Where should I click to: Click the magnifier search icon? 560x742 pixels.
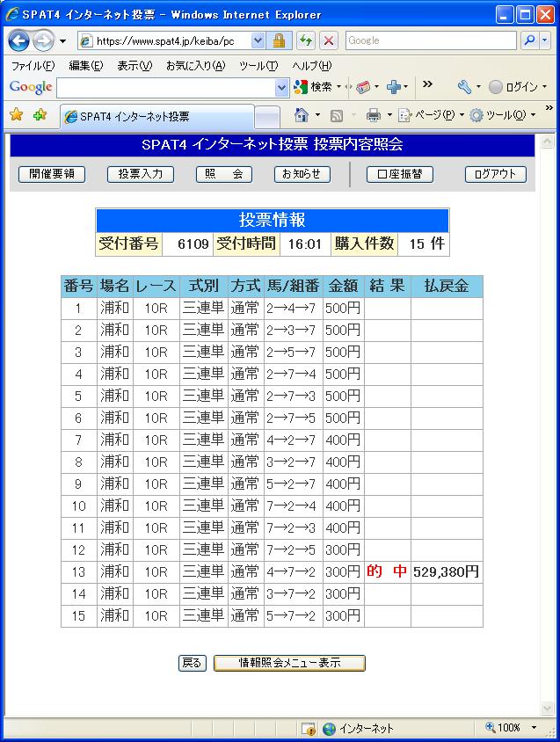click(x=530, y=40)
